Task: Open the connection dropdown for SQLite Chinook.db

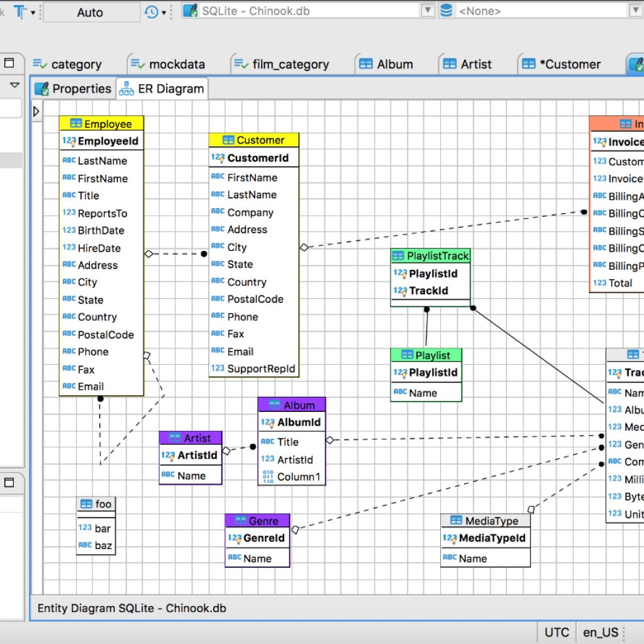Action: (x=427, y=9)
